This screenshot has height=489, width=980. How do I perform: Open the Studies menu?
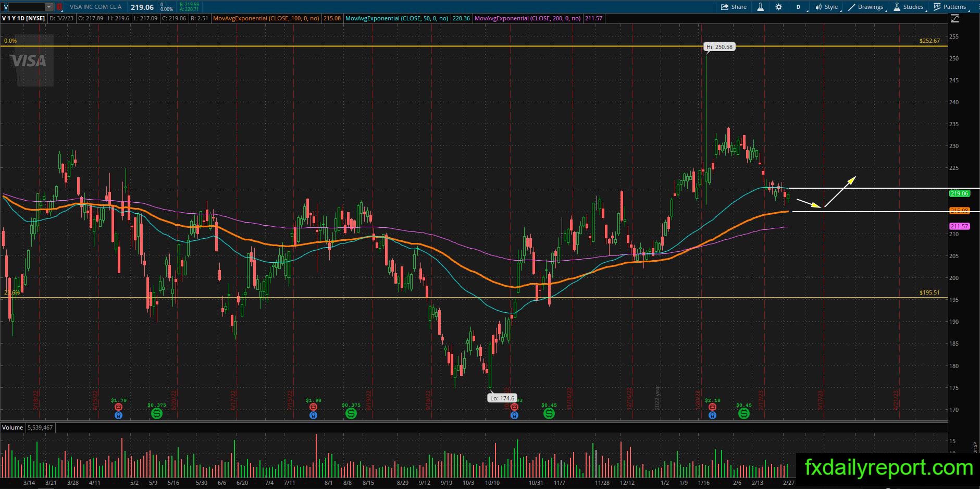point(909,7)
